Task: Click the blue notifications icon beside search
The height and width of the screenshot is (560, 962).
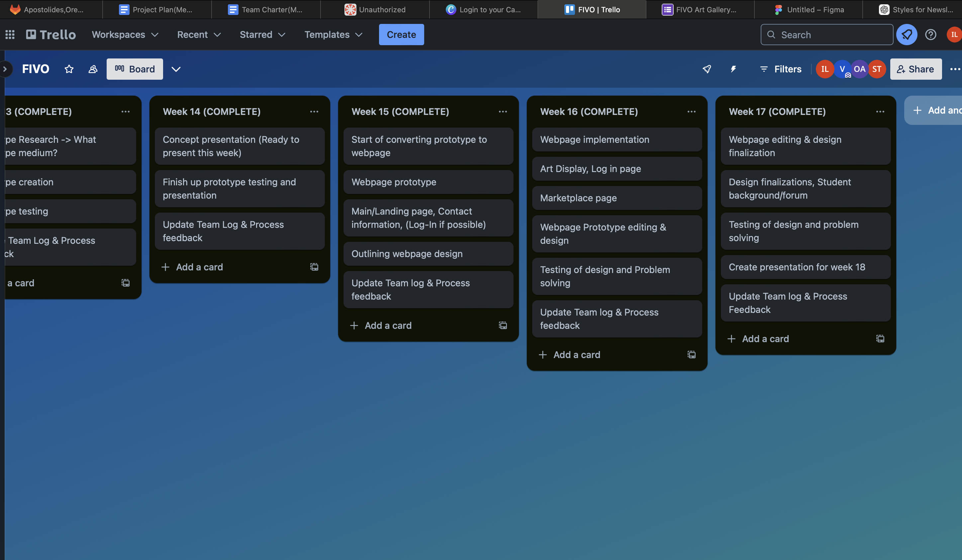Action: [x=907, y=35]
